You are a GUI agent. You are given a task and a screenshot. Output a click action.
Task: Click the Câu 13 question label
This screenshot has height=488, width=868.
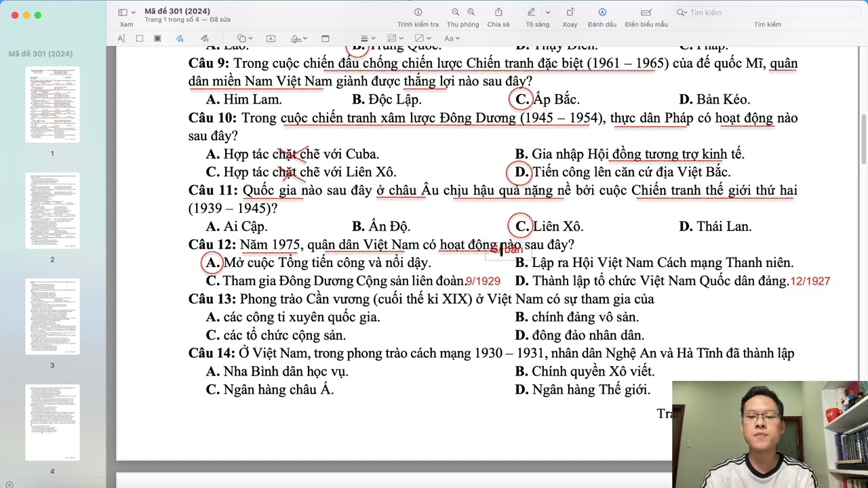click(212, 299)
